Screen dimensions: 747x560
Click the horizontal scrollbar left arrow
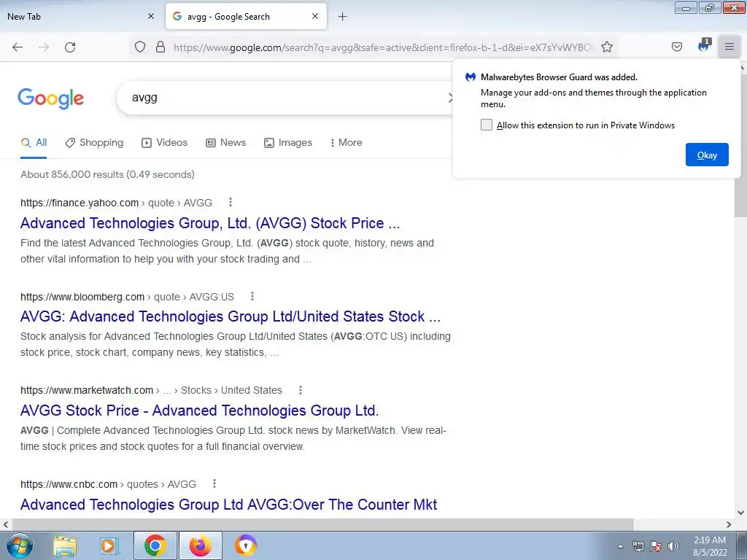tap(6, 524)
